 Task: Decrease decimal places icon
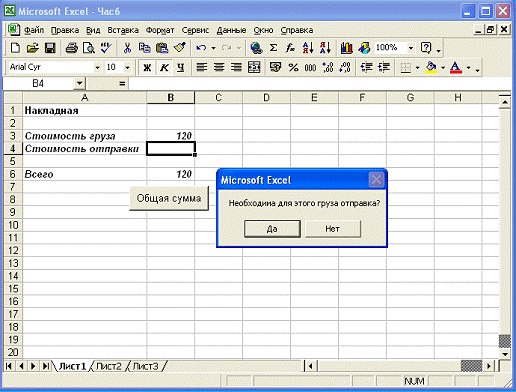[x=345, y=67]
